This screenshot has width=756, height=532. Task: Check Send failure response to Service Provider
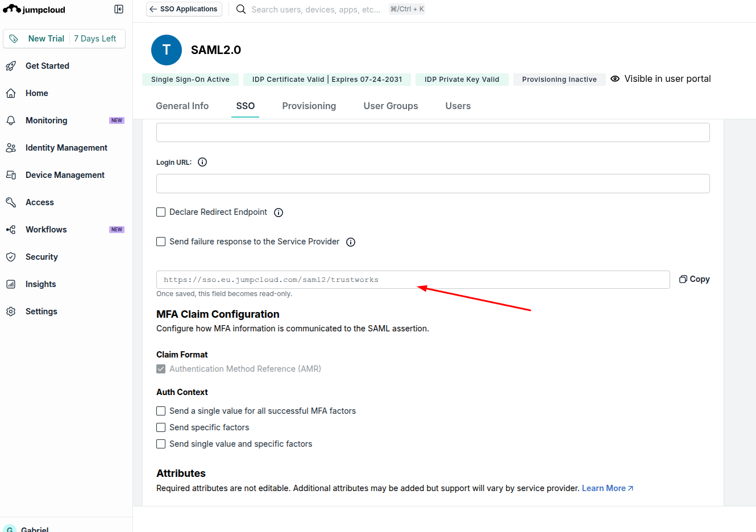(161, 242)
